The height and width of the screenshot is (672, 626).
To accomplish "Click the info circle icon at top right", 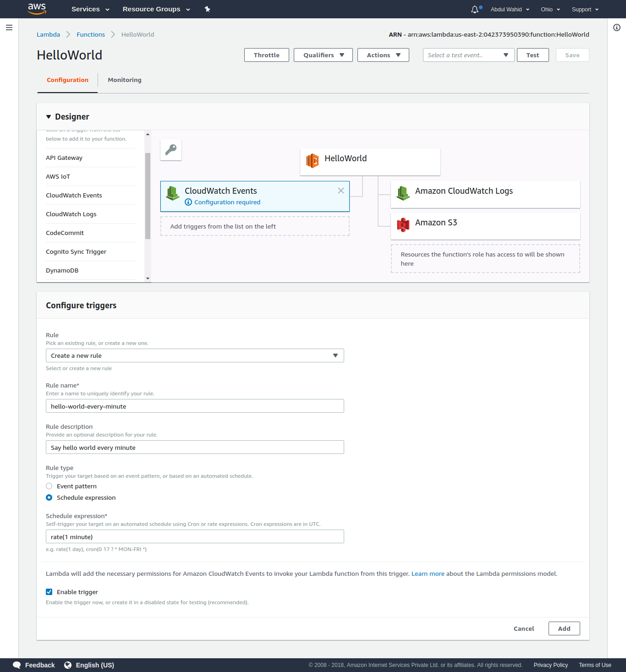I will (x=617, y=27).
